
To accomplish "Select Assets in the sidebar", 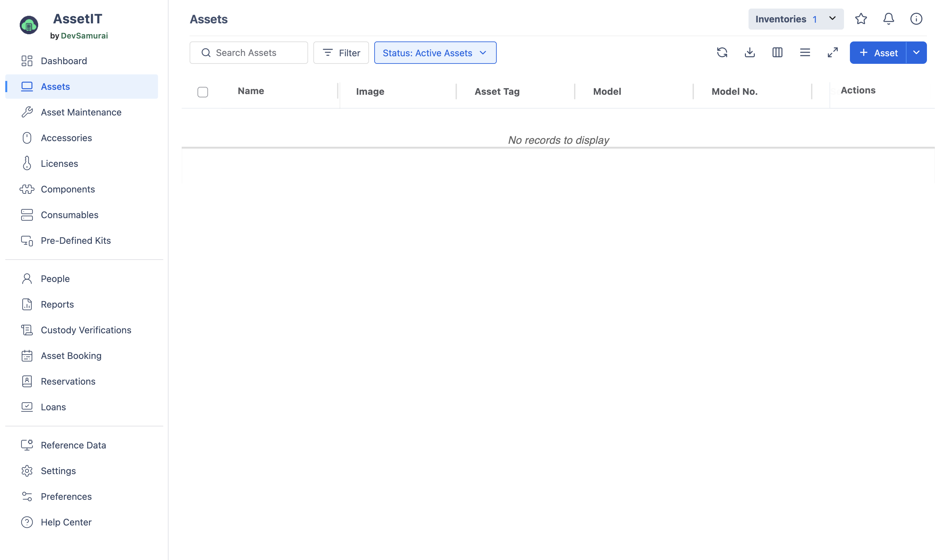I will [82, 87].
